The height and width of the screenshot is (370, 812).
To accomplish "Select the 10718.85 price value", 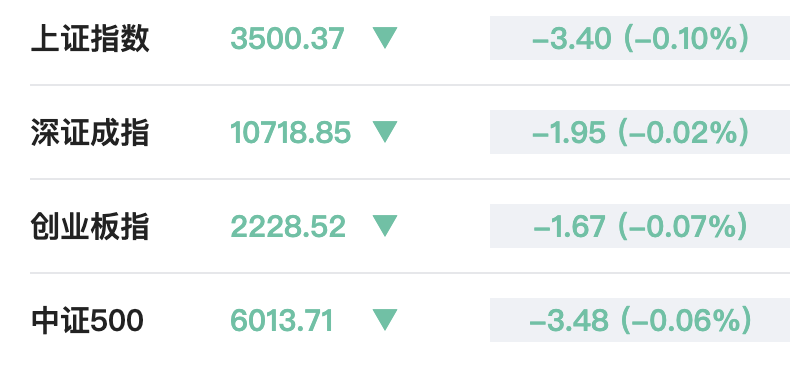I will point(291,132).
